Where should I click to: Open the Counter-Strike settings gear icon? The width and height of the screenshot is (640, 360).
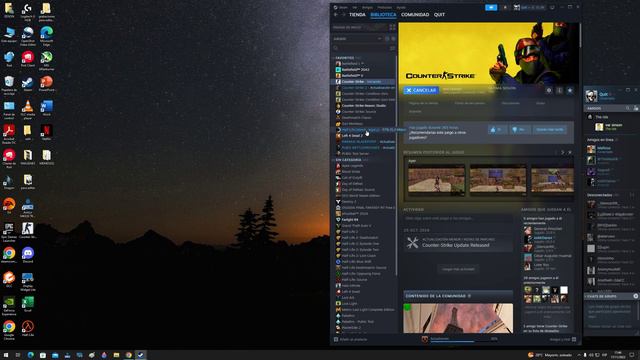549,90
